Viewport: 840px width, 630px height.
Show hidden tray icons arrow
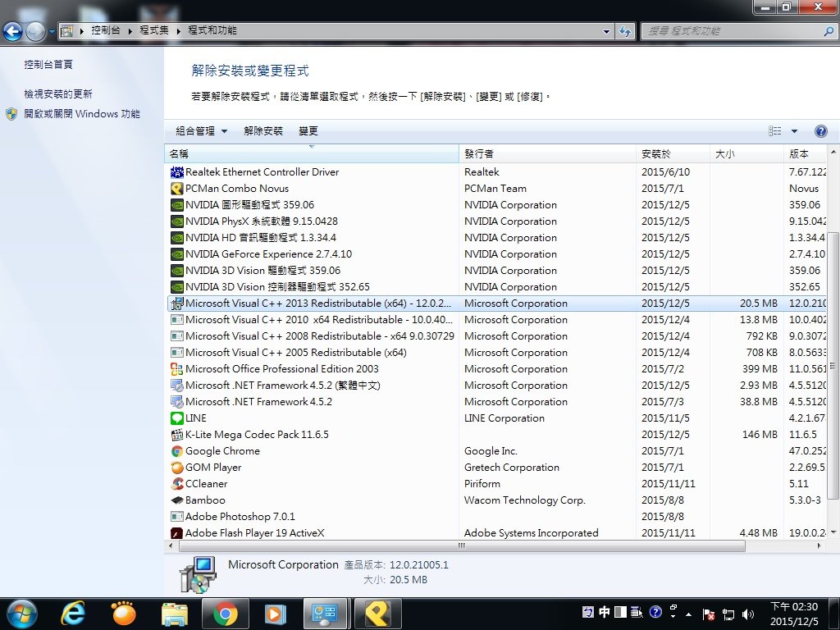(689, 614)
